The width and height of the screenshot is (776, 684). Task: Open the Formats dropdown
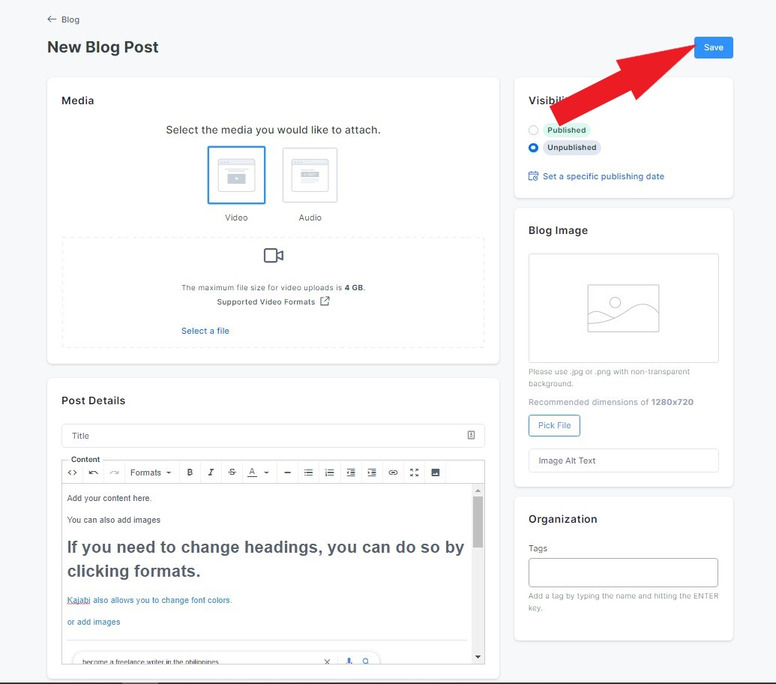[x=150, y=473]
